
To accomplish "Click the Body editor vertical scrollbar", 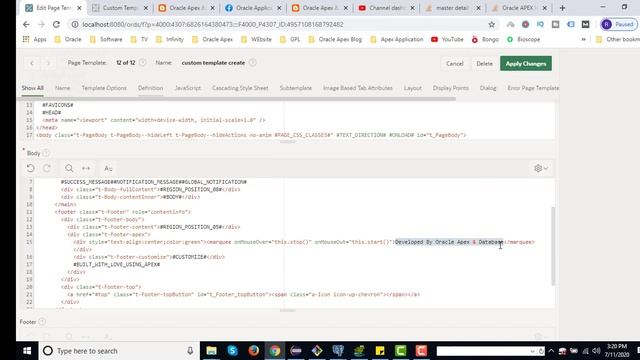I will point(553,246).
